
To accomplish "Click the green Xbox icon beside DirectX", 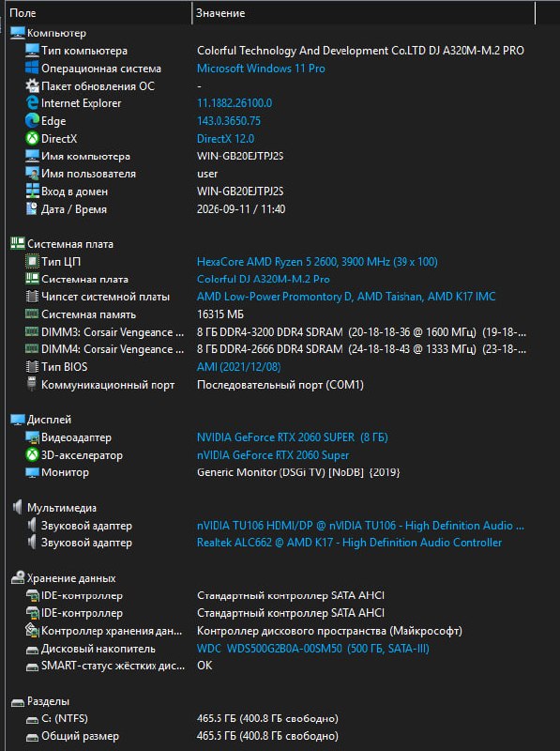I will click(x=32, y=138).
